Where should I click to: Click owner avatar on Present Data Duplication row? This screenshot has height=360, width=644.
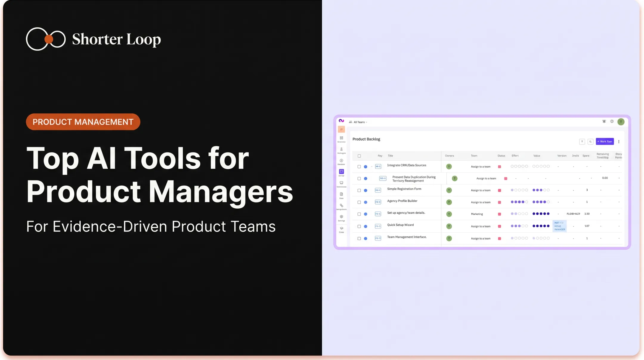pyautogui.click(x=455, y=179)
